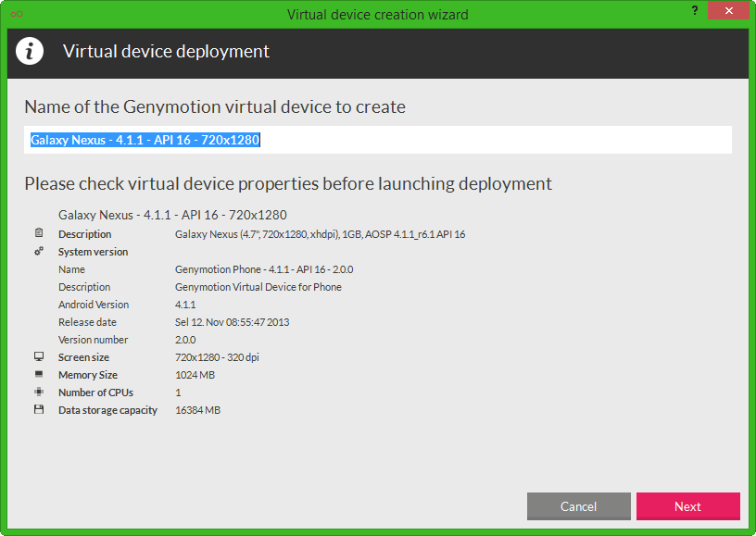756x536 pixels.
Task: Click the 'Number of CPUs' label
Action: (96, 393)
